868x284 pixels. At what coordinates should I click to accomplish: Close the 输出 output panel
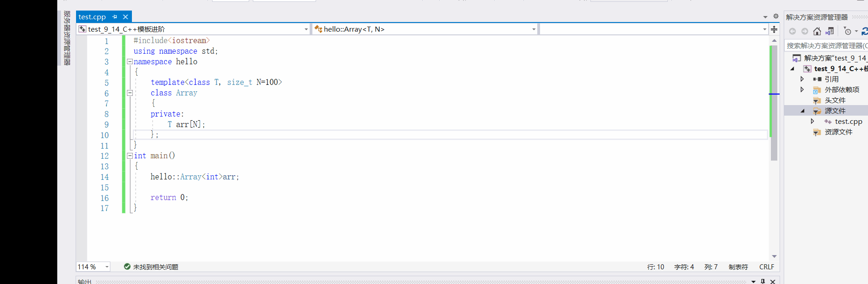(x=773, y=281)
